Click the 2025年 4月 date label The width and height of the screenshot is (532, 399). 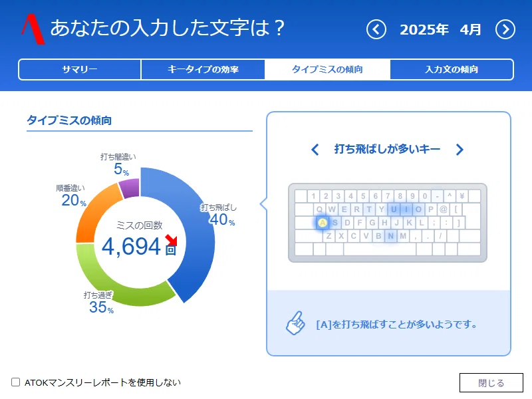point(440,29)
